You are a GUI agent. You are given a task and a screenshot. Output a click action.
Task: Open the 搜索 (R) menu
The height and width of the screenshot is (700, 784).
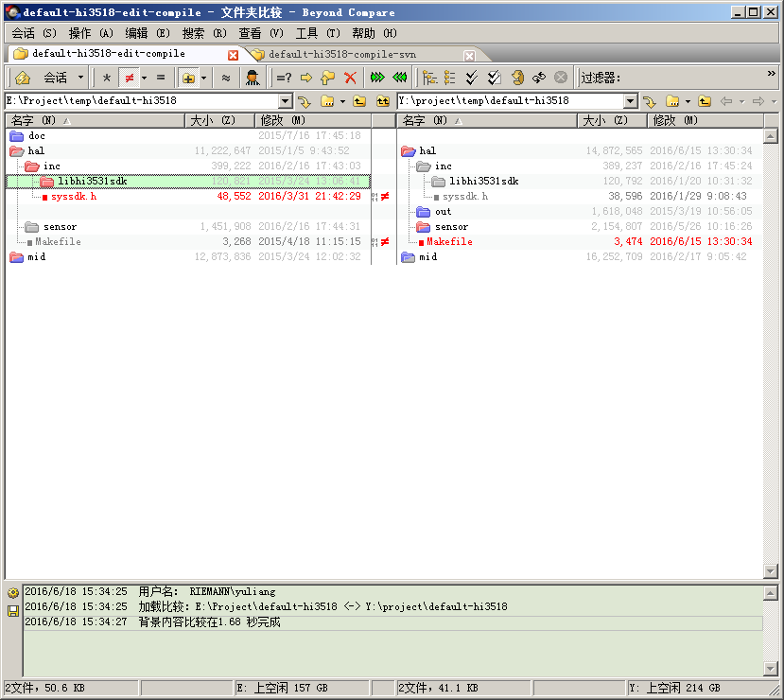[x=204, y=33]
